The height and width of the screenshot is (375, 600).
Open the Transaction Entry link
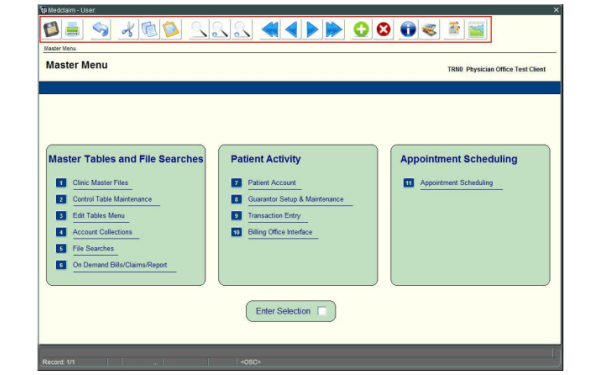click(x=274, y=216)
